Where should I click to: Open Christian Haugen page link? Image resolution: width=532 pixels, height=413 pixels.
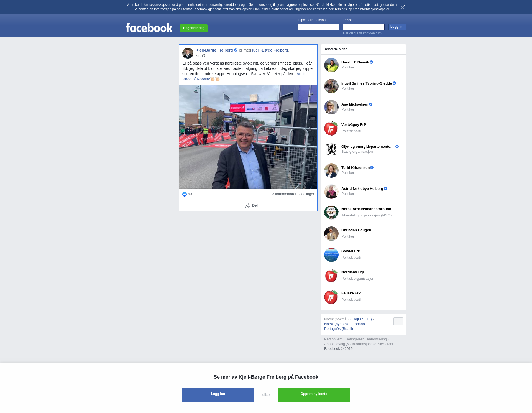(356, 230)
